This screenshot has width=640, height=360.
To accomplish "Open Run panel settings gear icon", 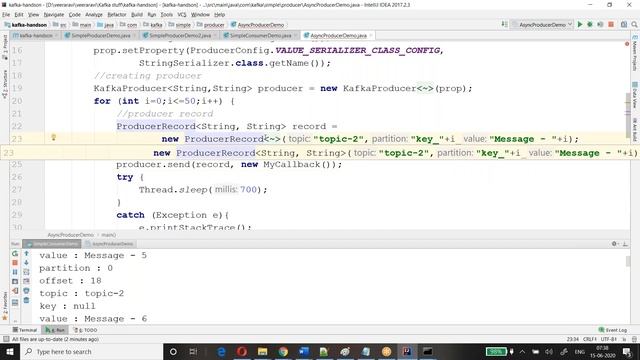I will 614,244.
